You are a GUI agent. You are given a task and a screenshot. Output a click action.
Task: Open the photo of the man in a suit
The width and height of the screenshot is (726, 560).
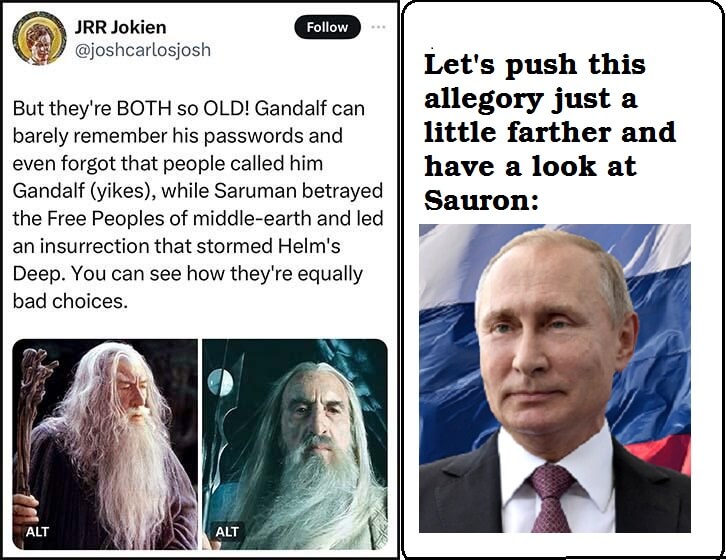click(555, 378)
